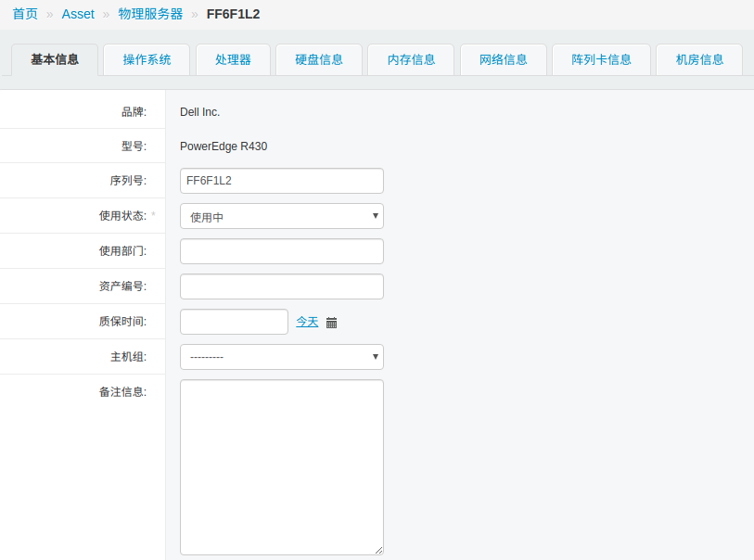The image size is (754, 560).
Task: 切换到 处理器 选项卡
Action: click(x=232, y=58)
